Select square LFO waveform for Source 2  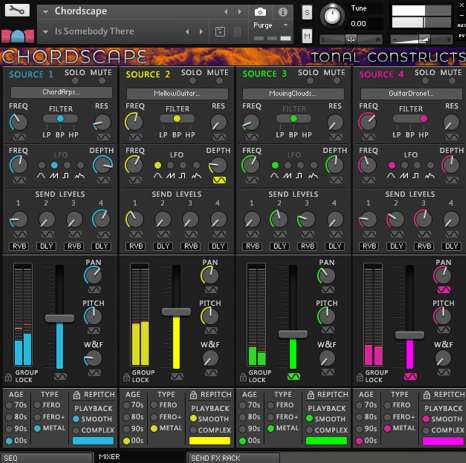pyautogui.click(x=183, y=165)
